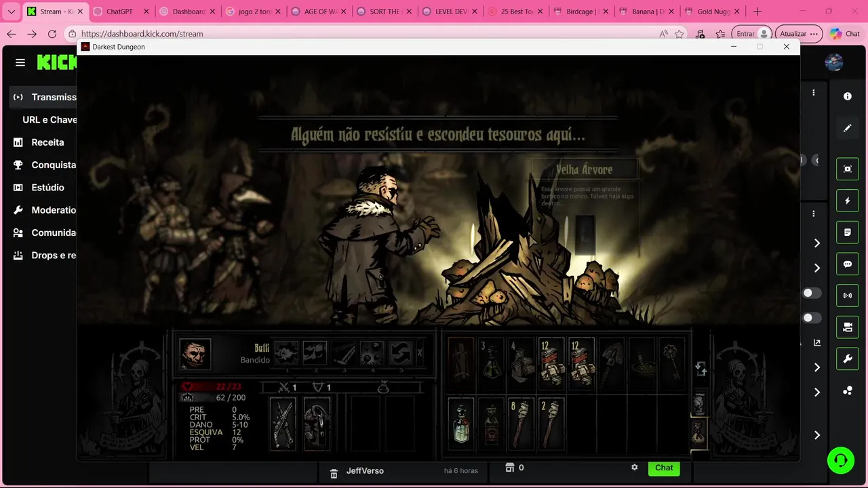
Task: Open the green headset support button
Action: [841, 461]
